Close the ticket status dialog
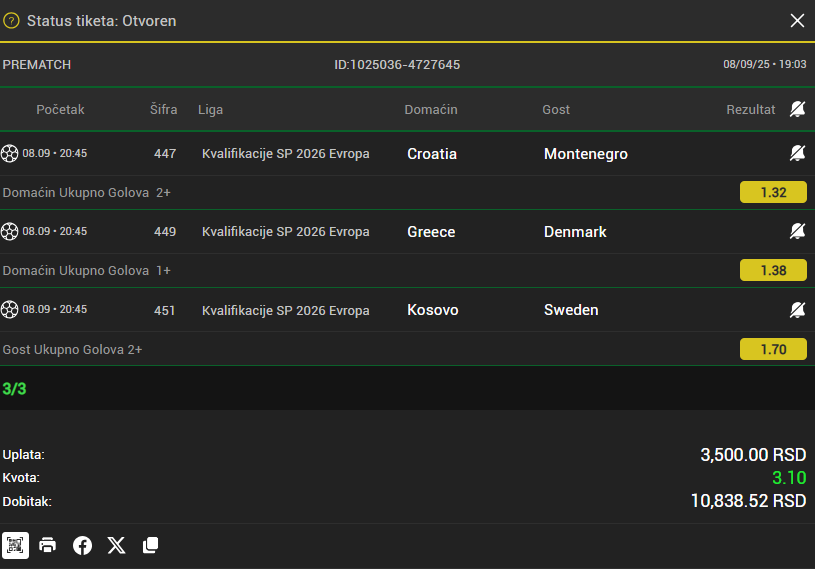 (x=797, y=21)
